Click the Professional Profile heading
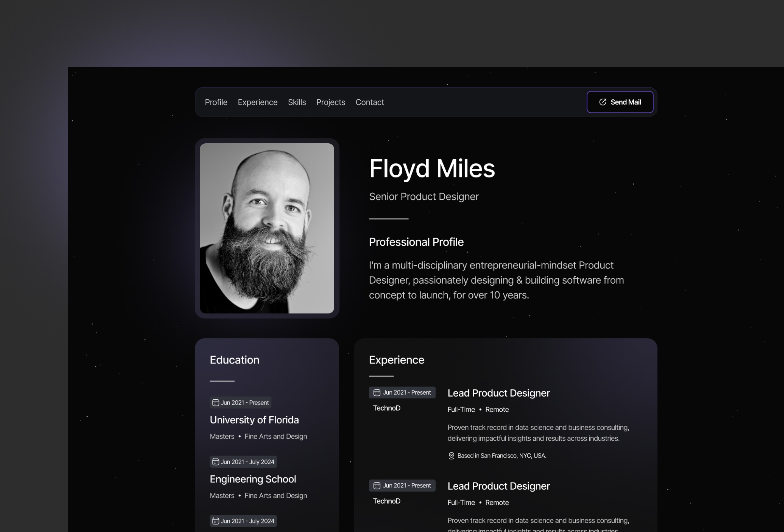Viewport: 784px width, 532px height. [416, 242]
